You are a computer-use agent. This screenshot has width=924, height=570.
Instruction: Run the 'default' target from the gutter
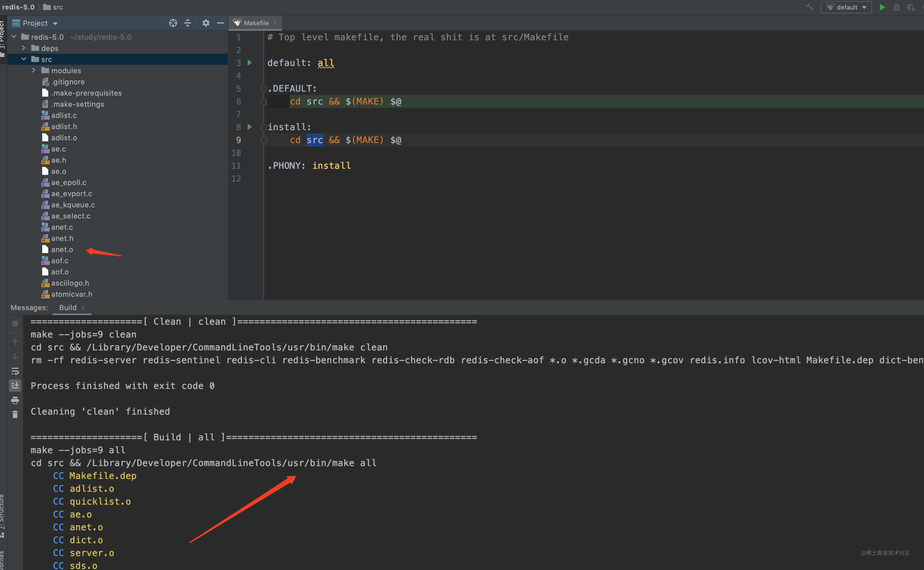tap(250, 63)
